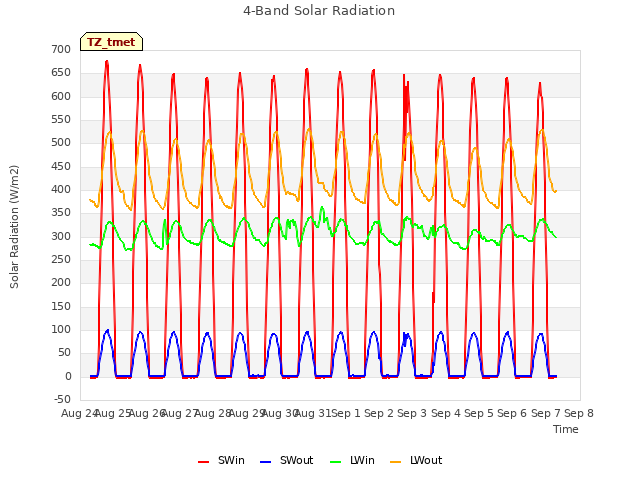Toggle the SWin legend entry

(221, 460)
